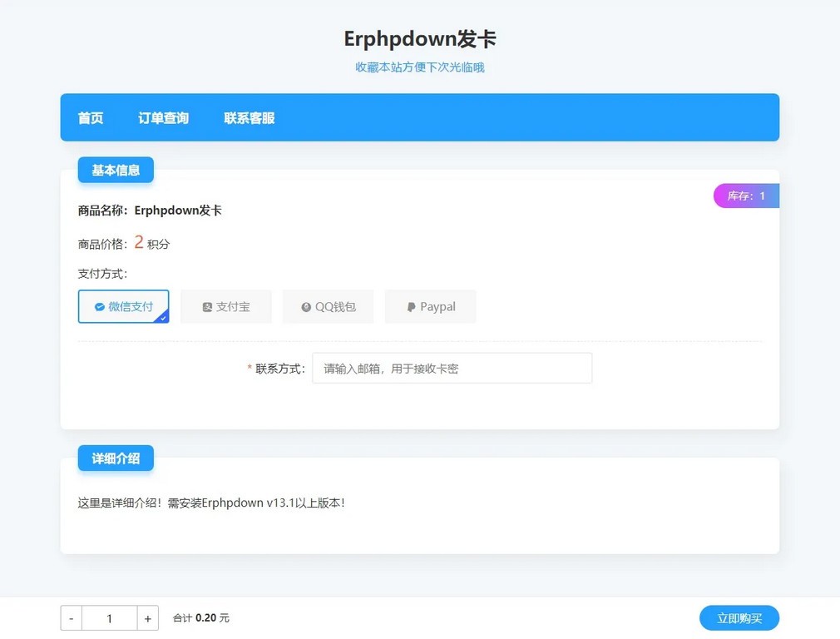Focus the 联系方式 email input field
Viewport: 840px width, 639px height.
pos(452,369)
